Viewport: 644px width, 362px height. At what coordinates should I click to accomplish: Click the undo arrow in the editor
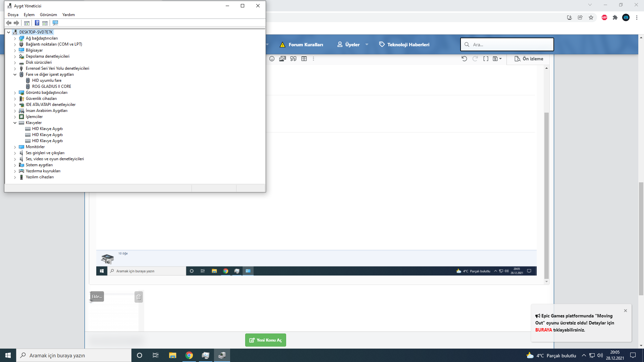coord(464,59)
